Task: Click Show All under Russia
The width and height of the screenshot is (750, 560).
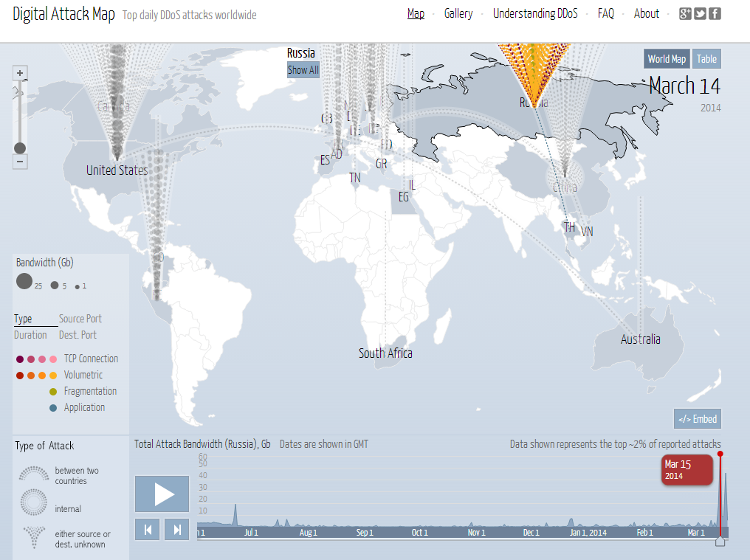Action: (x=303, y=70)
